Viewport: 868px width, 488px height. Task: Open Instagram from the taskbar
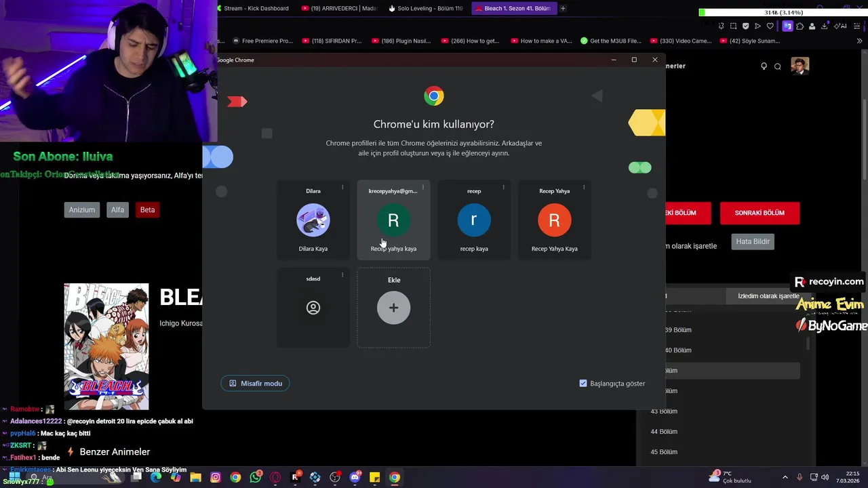[215, 477]
